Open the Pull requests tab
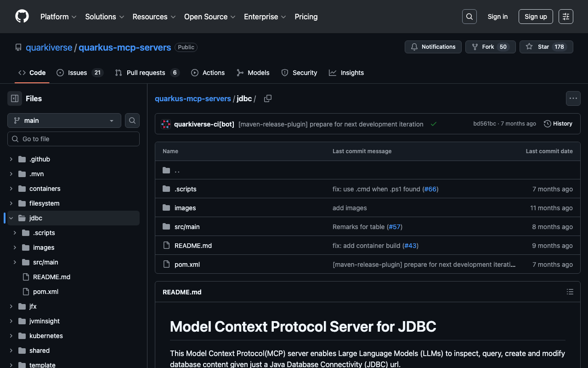The image size is (588, 368). (x=147, y=73)
